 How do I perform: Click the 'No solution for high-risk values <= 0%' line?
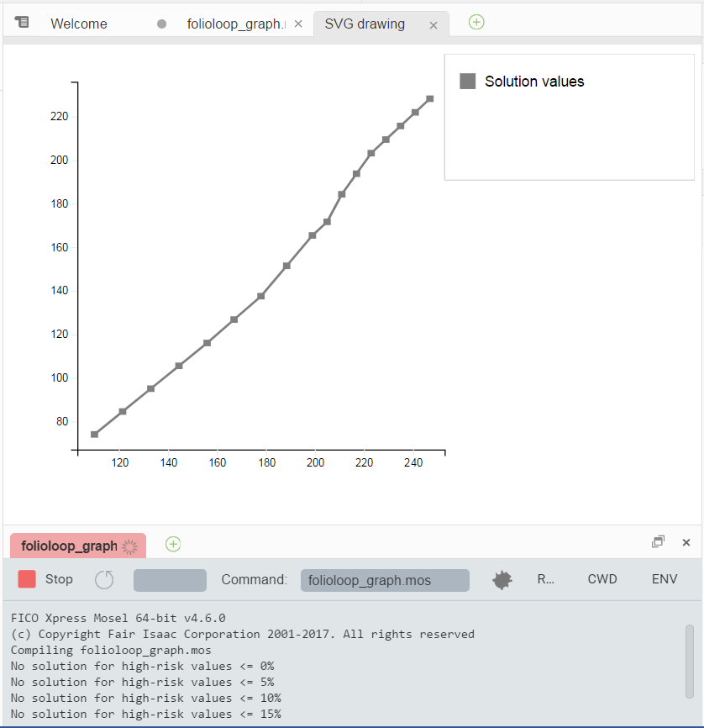click(143, 667)
